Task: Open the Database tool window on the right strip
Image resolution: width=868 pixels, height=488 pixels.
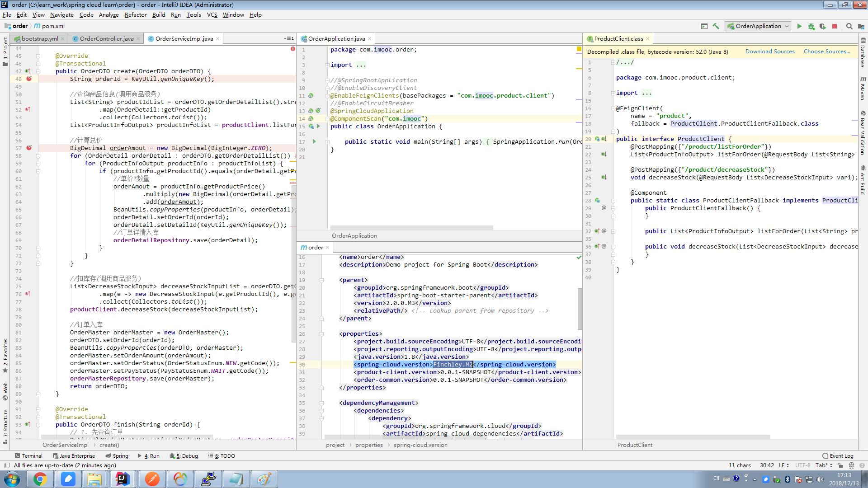Action: pos(863,52)
